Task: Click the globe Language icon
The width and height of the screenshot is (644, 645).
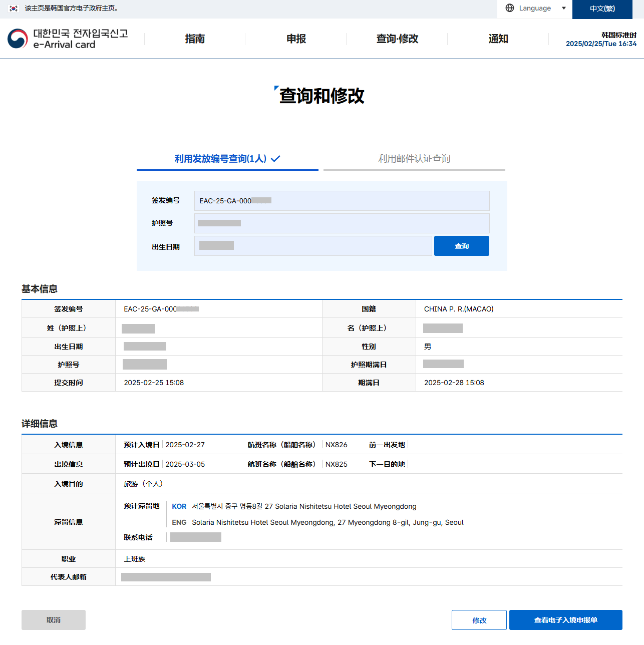Action: point(510,8)
